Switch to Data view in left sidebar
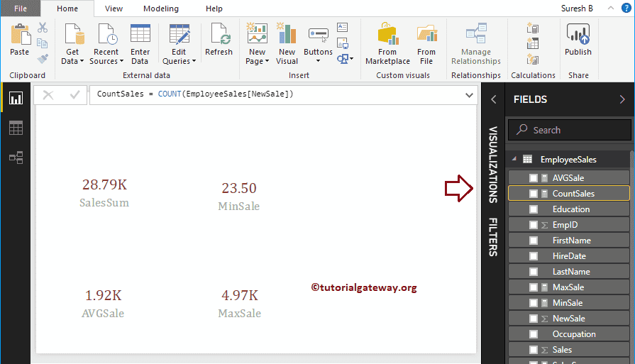635x364 pixels. click(16, 128)
